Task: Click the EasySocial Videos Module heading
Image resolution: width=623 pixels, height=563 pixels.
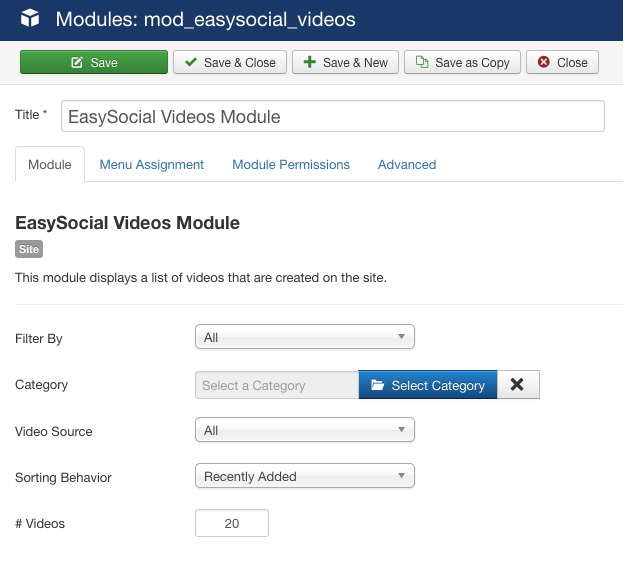Action: click(128, 223)
